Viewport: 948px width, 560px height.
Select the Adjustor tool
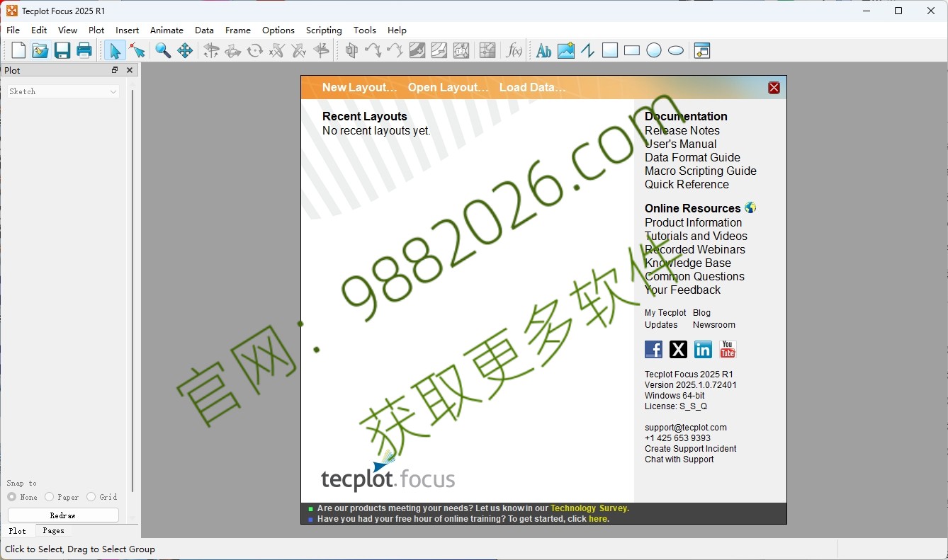137,50
